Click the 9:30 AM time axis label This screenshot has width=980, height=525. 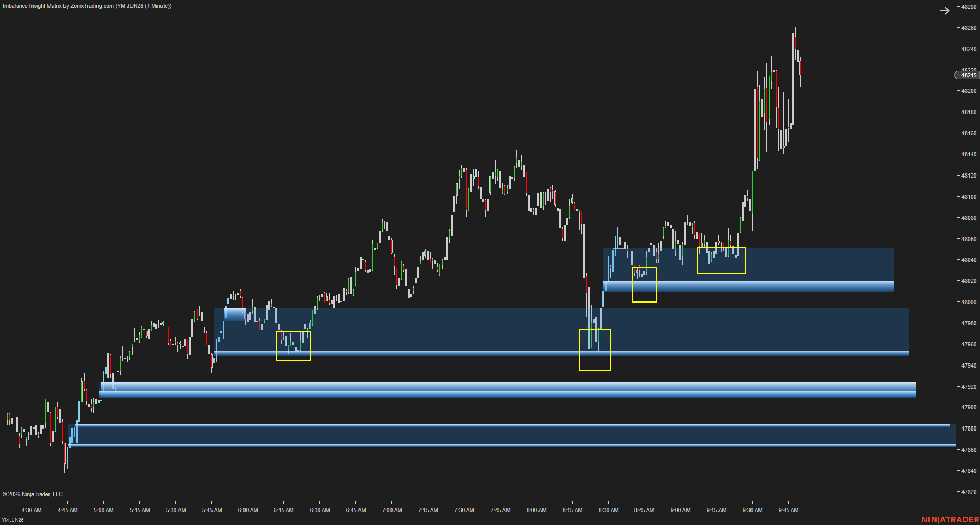tap(753, 510)
